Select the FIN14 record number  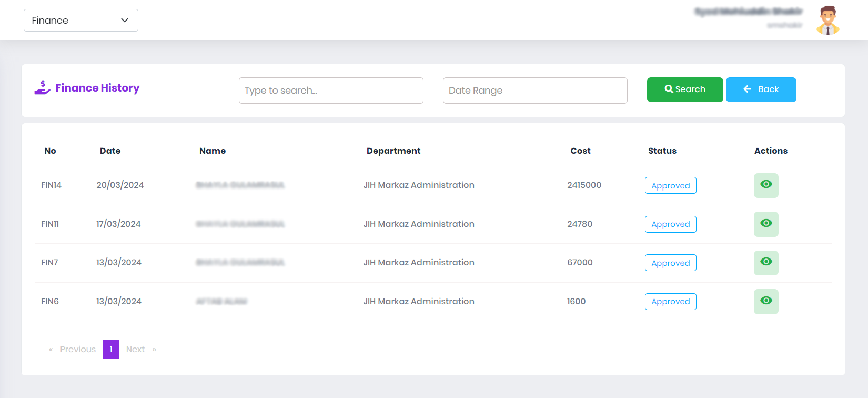(51, 185)
